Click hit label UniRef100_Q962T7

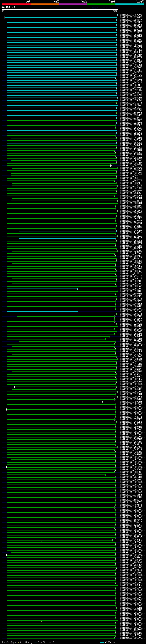point(131,276)
